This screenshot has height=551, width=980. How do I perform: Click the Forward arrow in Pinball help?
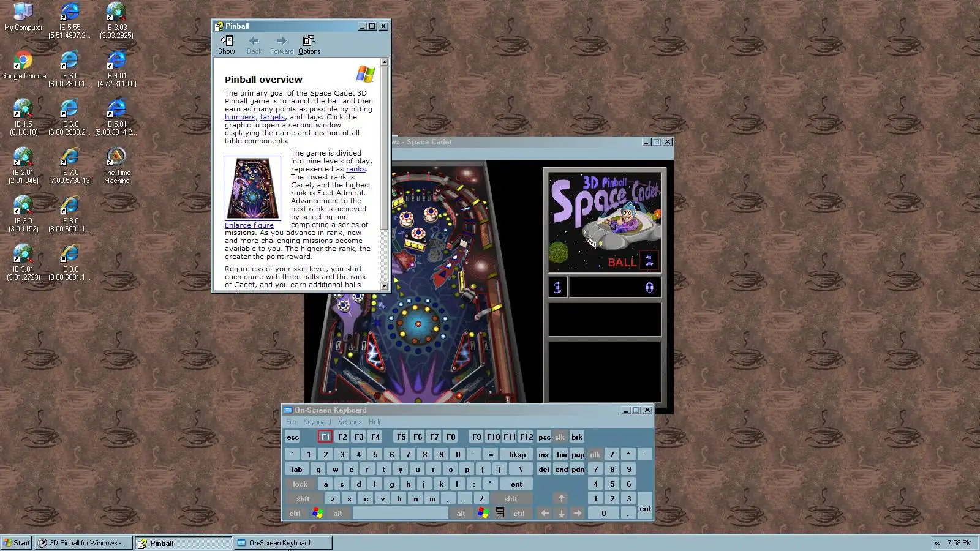[x=282, y=45]
